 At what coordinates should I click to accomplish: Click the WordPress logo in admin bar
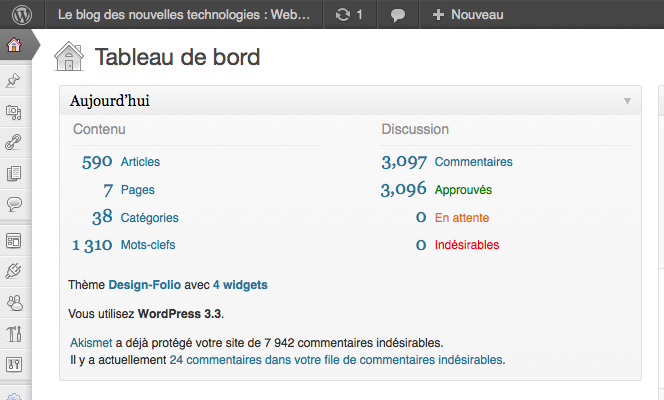21,15
